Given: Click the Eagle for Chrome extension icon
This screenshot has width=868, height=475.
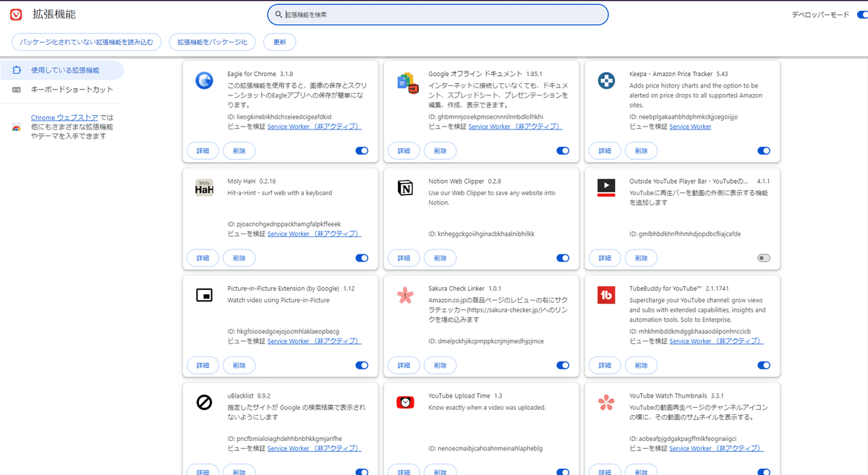Looking at the screenshot, I should click(x=203, y=80).
